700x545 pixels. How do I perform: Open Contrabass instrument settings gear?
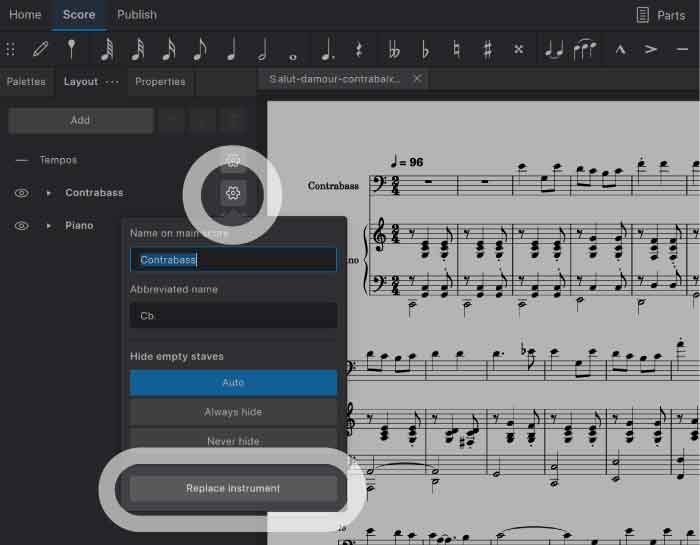coord(232,193)
